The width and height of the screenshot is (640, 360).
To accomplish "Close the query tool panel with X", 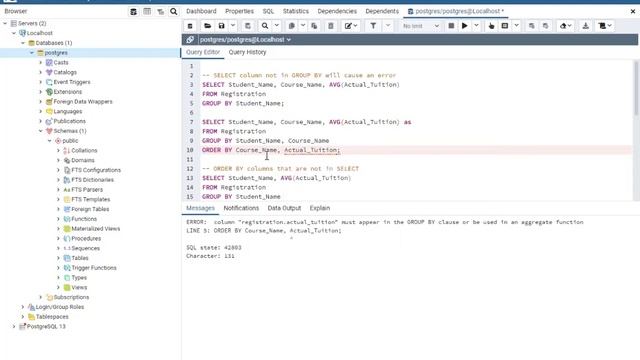I will [633, 11].
